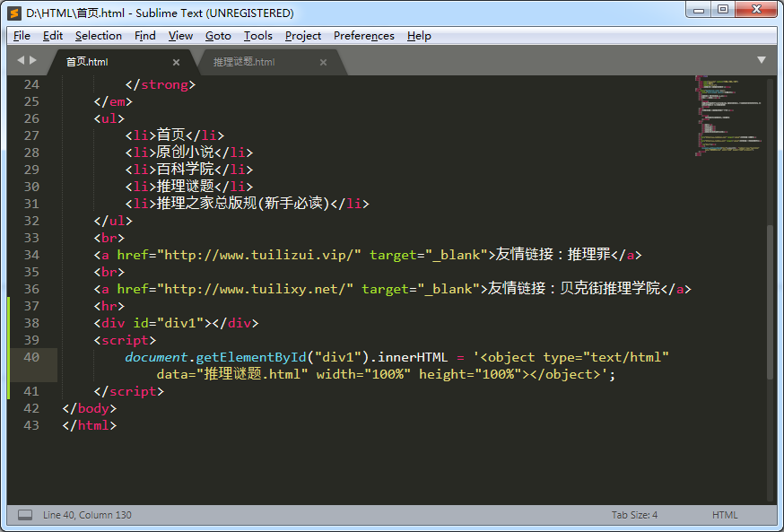Click line number 43 in gutter
This screenshot has height=532, width=784.
coord(31,425)
